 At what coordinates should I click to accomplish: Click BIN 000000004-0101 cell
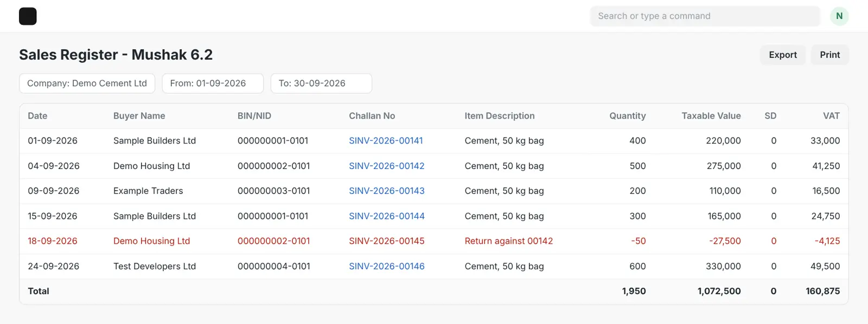[274, 266]
